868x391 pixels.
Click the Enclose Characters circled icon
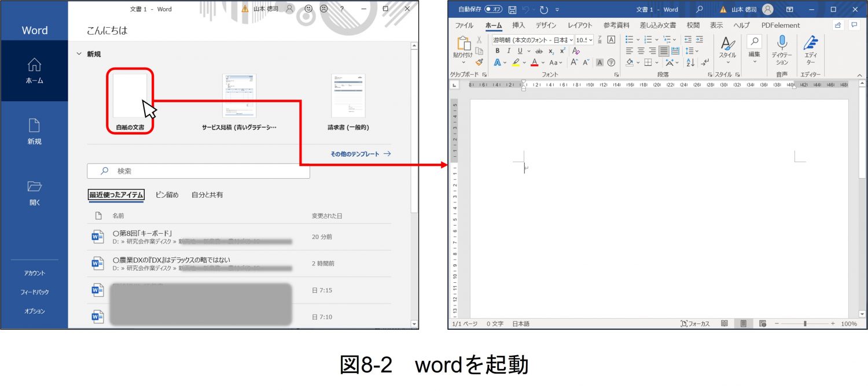coord(611,62)
